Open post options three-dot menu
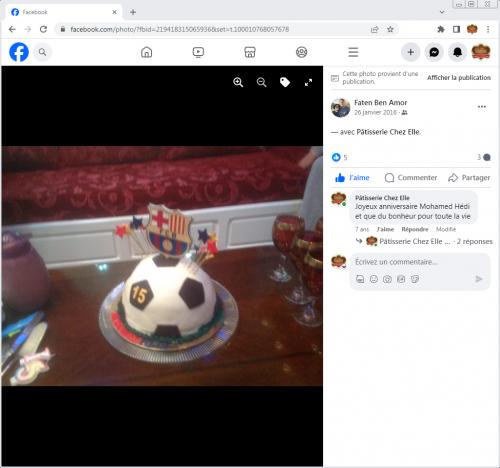The height and width of the screenshot is (468, 500). coord(482,107)
